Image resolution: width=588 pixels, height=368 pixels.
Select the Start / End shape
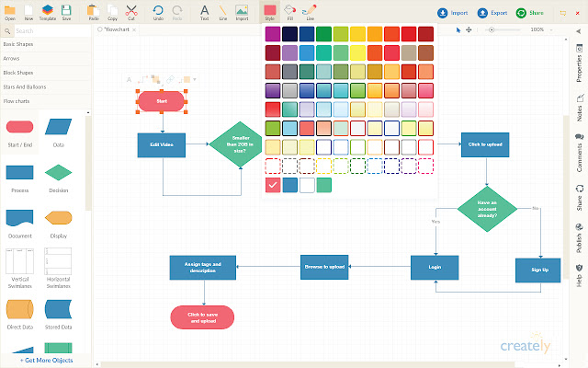coord(19,127)
